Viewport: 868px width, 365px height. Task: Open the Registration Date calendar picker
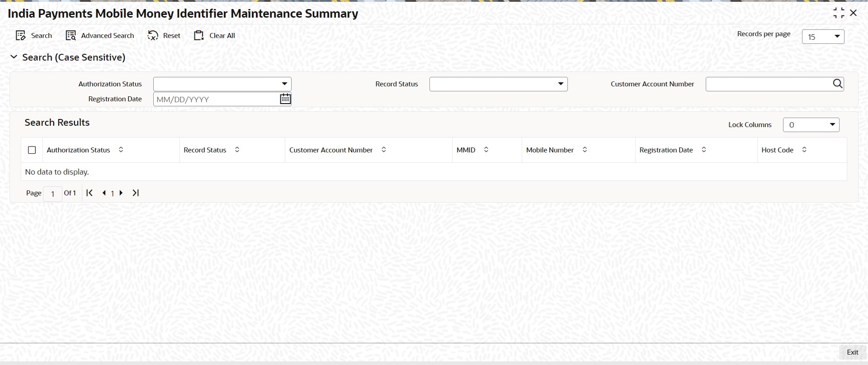(x=285, y=99)
